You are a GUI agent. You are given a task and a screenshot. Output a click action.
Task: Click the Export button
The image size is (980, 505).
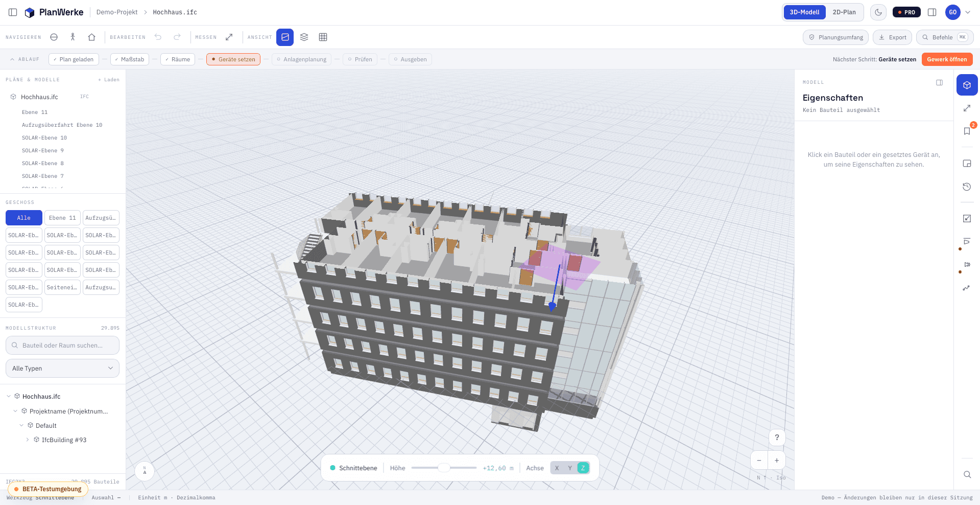(892, 37)
